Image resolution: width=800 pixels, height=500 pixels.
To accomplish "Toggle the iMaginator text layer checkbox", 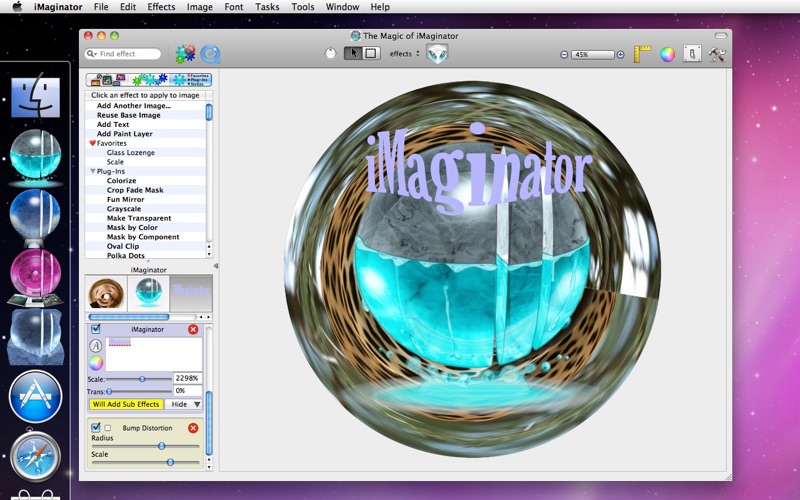I will pos(95,329).
